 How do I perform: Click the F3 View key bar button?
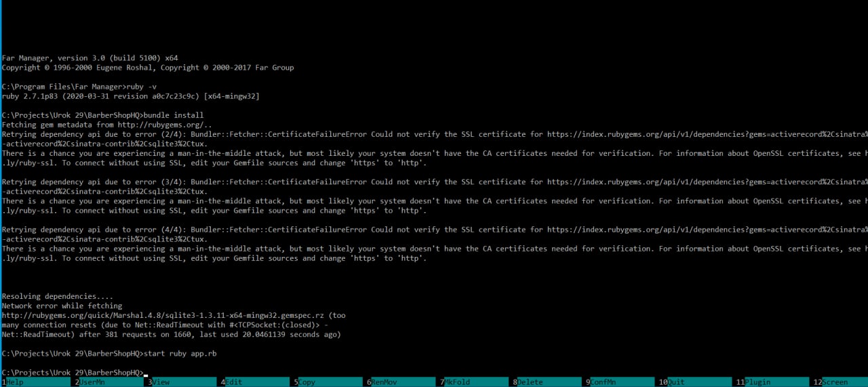pos(184,382)
